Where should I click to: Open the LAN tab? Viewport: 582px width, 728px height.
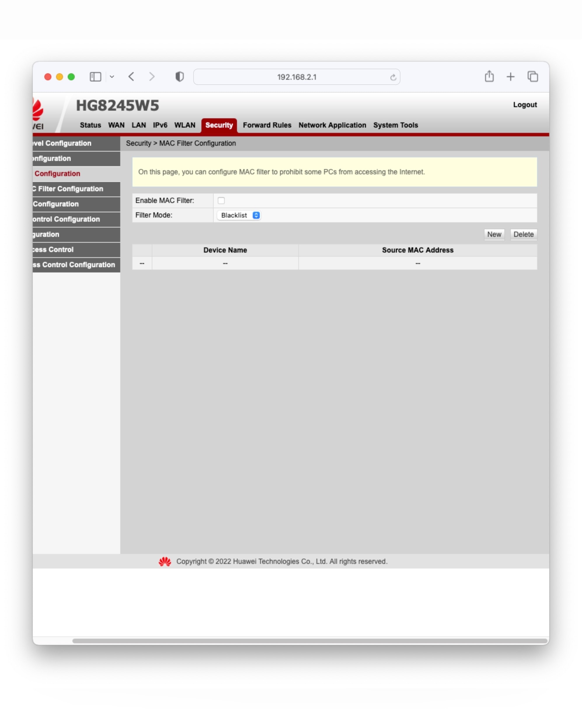pyautogui.click(x=139, y=125)
